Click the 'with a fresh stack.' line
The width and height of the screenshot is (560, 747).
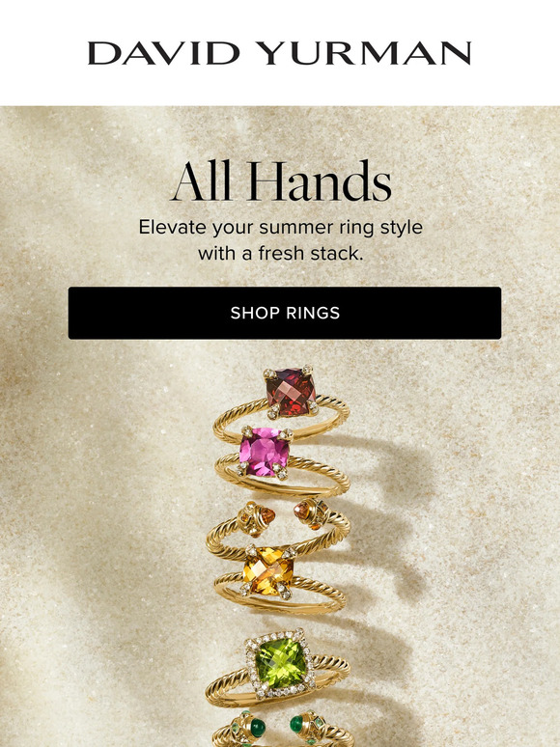pos(280,253)
